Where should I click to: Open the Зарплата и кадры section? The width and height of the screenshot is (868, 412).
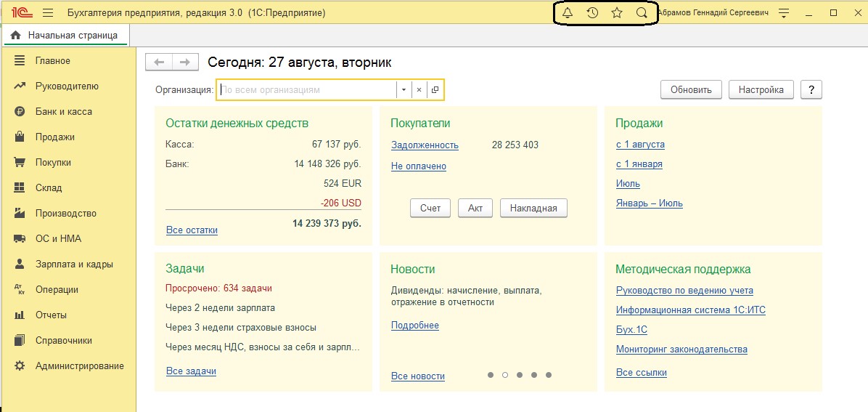pyautogui.click(x=73, y=264)
